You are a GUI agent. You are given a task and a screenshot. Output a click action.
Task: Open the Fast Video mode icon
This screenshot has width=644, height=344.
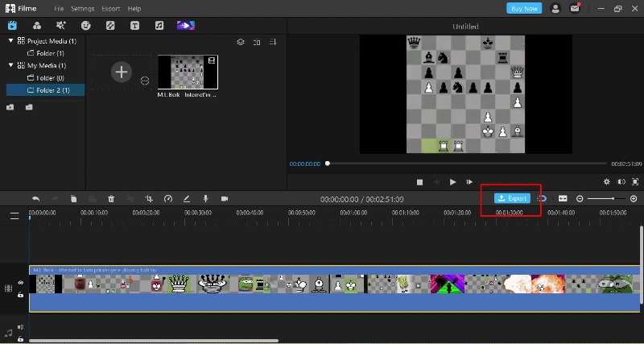pyautogui.click(x=186, y=26)
